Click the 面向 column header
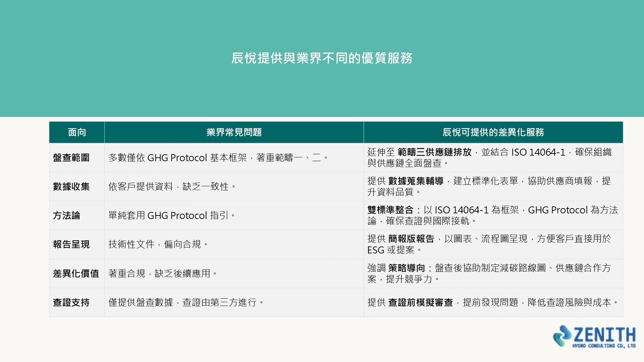This screenshot has width=644, height=362. (77, 132)
